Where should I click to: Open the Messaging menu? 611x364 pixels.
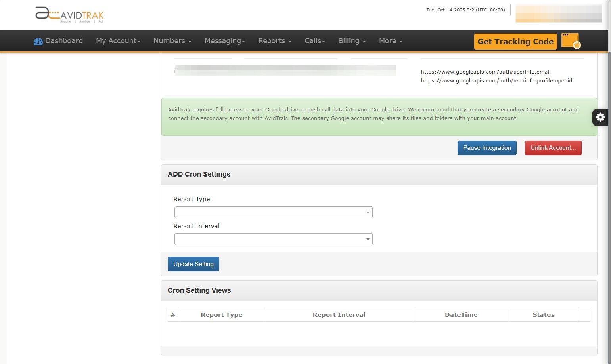pos(225,41)
